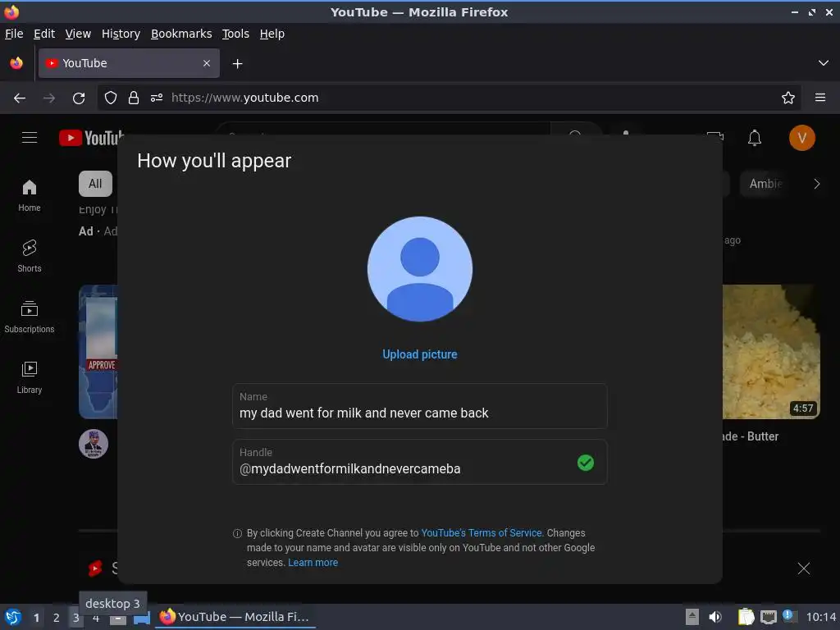
Task: Reload the current page
Action: 79,98
